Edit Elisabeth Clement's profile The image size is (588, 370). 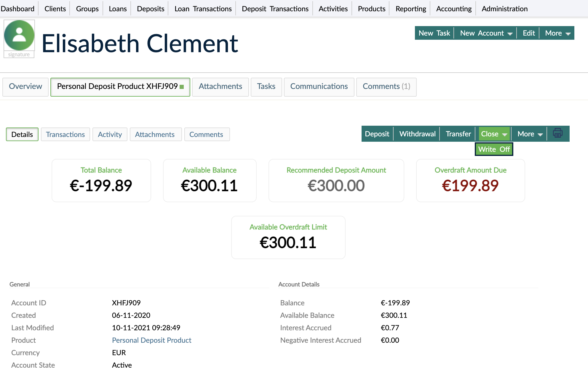tap(529, 33)
